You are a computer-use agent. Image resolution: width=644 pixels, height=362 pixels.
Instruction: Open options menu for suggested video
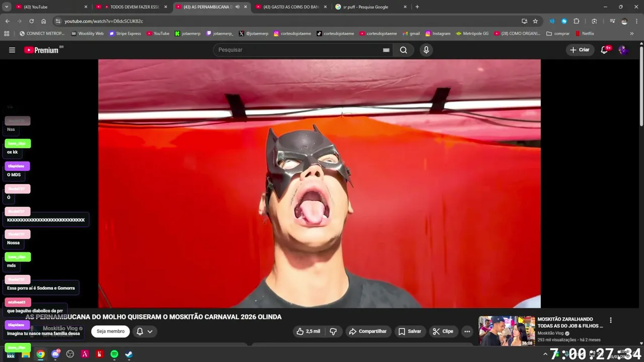pos(611,320)
